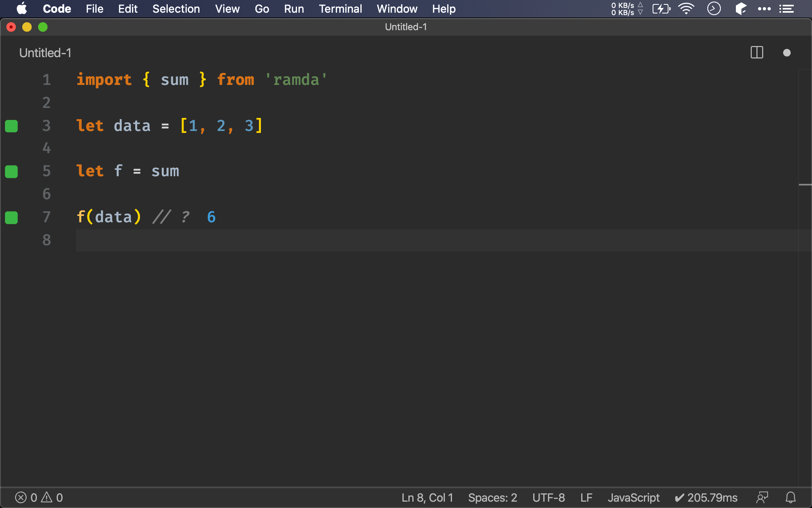This screenshot has width=812, height=508.
Task: Open the Selection menu
Action: coord(176,9)
